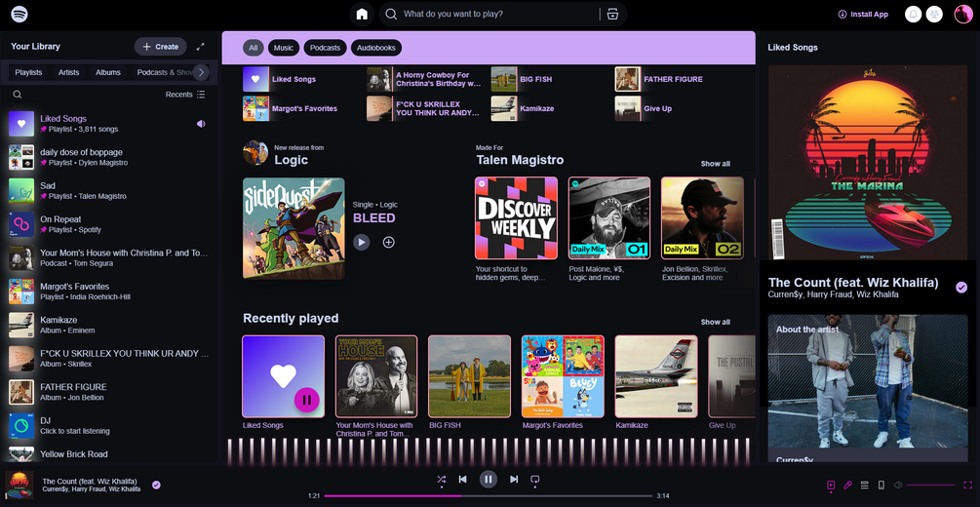The height and width of the screenshot is (507, 980).
Task: Show all Recently played
Action: [x=715, y=322]
